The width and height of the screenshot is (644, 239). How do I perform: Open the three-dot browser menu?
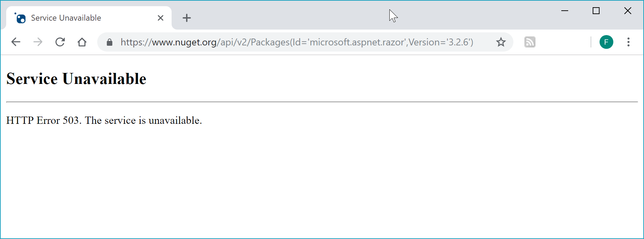tap(628, 42)
